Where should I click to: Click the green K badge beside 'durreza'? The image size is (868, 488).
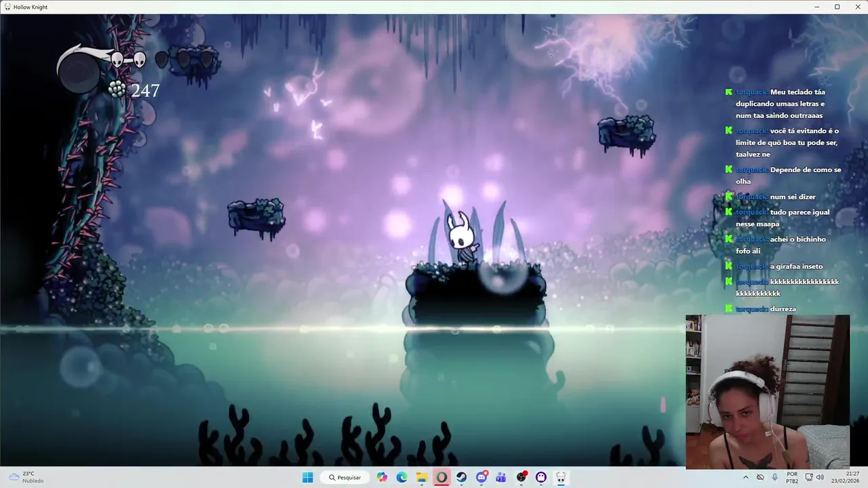729,308
